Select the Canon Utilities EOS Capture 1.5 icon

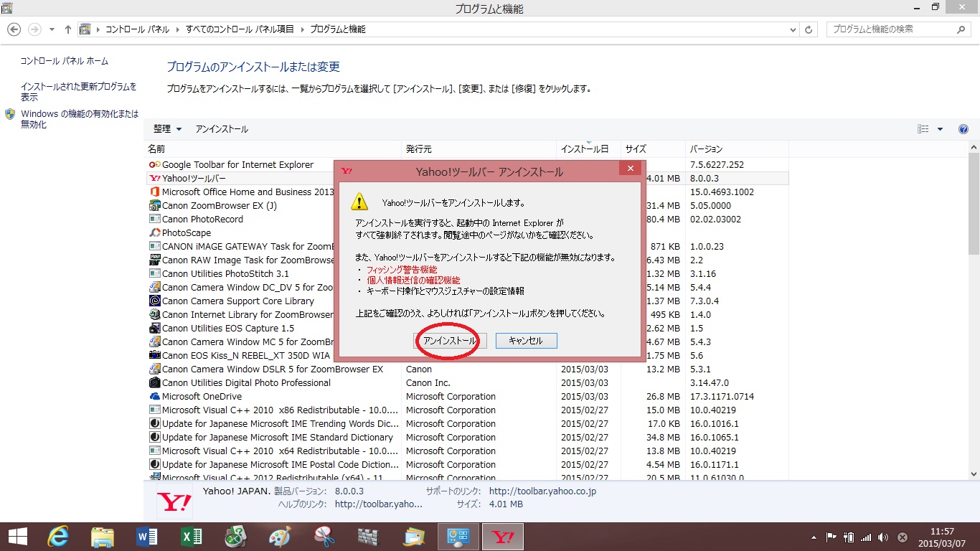(x=154, y=329)
